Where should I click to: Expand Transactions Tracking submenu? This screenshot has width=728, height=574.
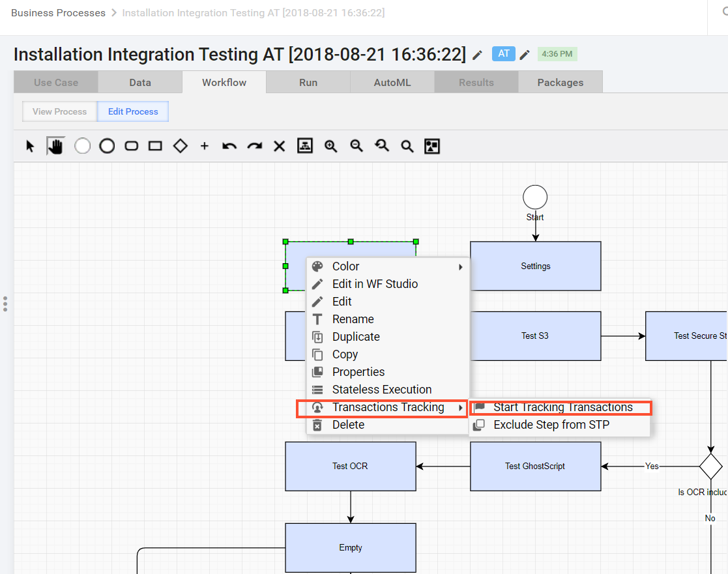pos(388,407)
